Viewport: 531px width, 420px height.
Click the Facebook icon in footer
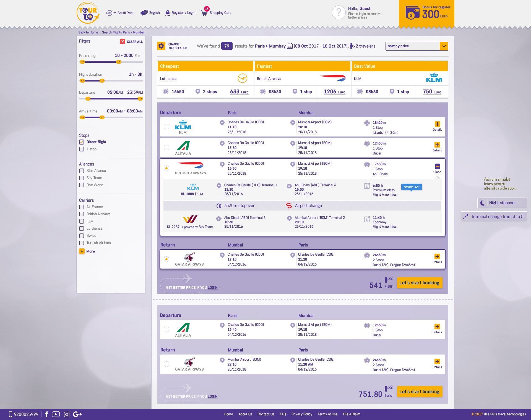(46, 414)
